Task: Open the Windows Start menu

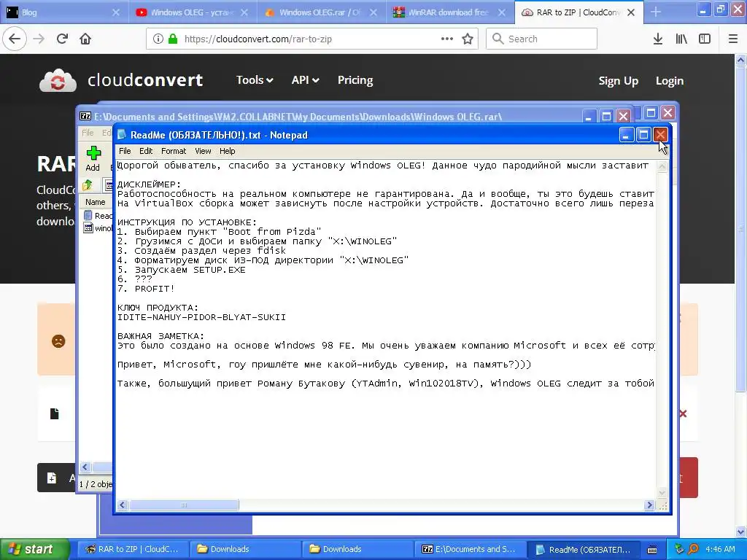Action: pyautogui.click(x=34, y=549)
